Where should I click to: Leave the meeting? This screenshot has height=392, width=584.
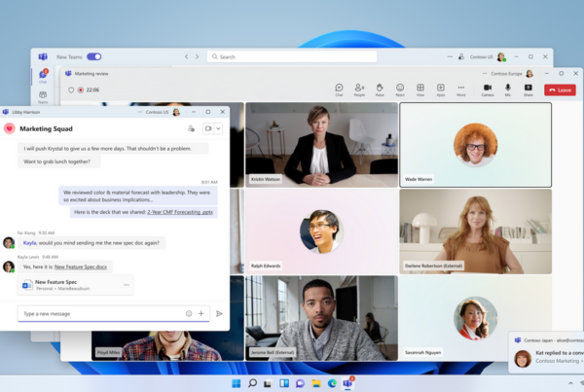[x=561, y=89]
